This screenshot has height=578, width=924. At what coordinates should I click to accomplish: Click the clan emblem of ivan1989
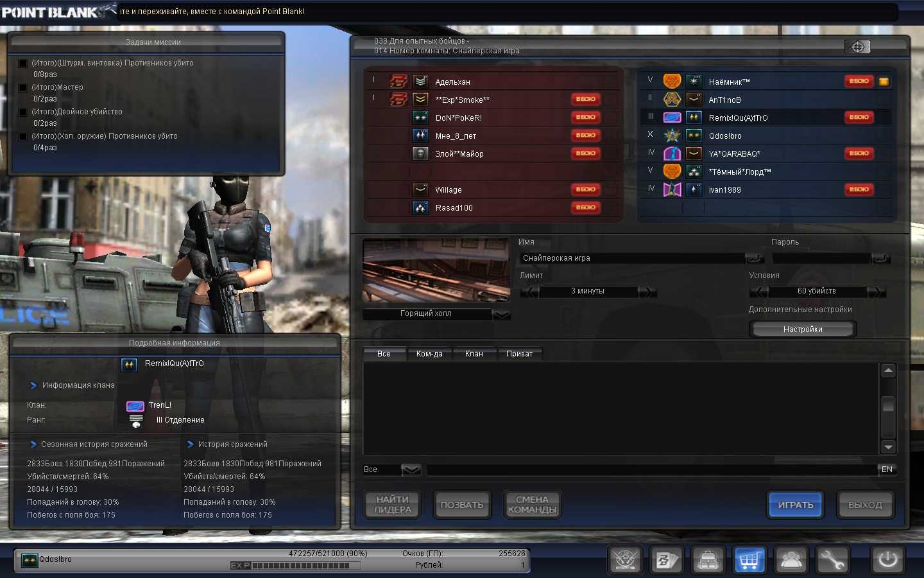[x=672, y=189]
